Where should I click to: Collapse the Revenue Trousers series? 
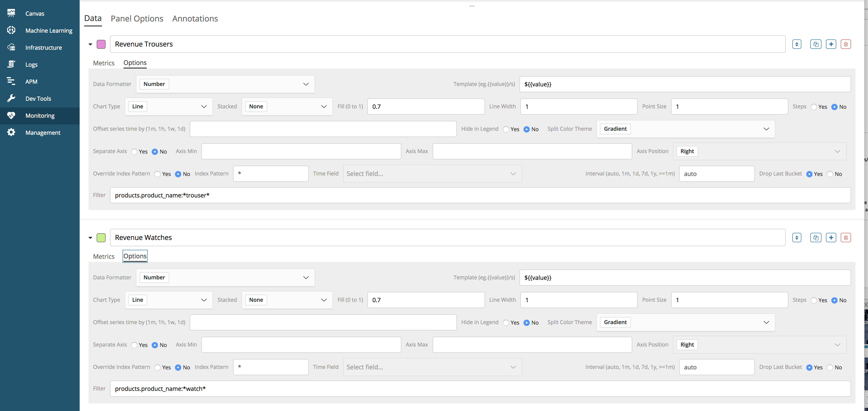click(90, 44)
